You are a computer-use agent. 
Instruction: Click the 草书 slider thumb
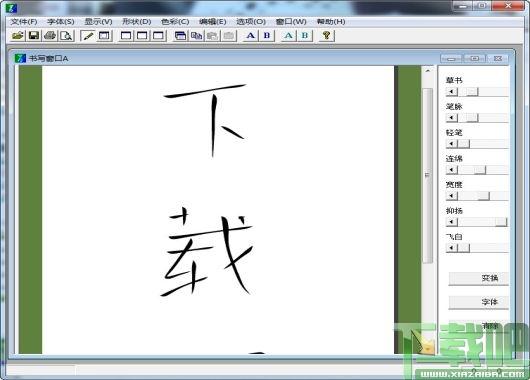coord(473,92)
